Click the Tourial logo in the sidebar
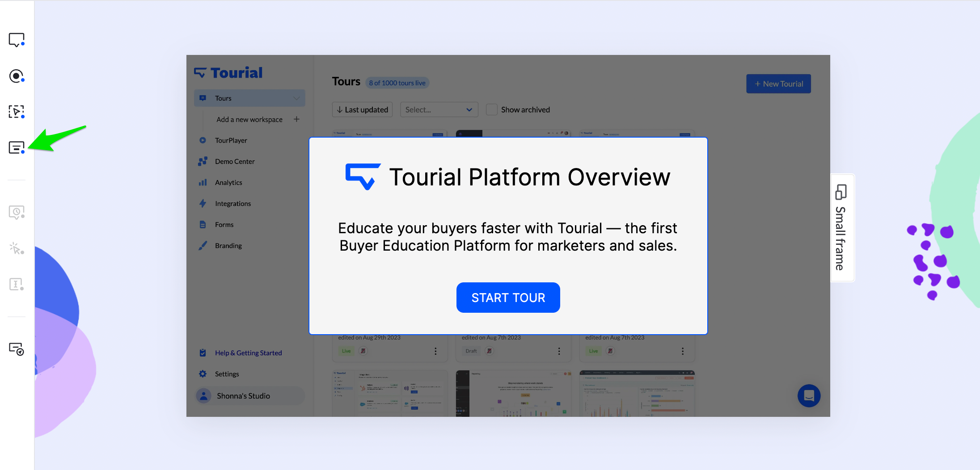 pyautogui.click(x=228, y=73)
